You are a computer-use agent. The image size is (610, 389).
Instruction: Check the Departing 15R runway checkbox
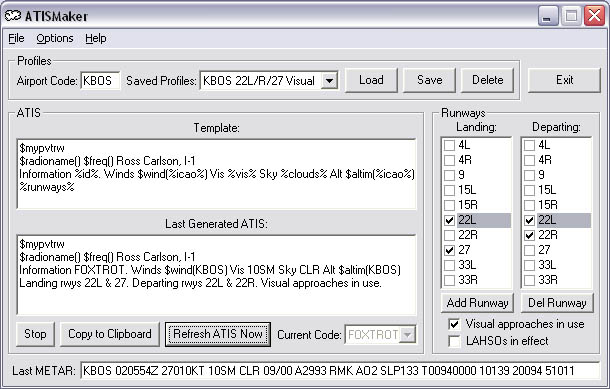point(529,205)
